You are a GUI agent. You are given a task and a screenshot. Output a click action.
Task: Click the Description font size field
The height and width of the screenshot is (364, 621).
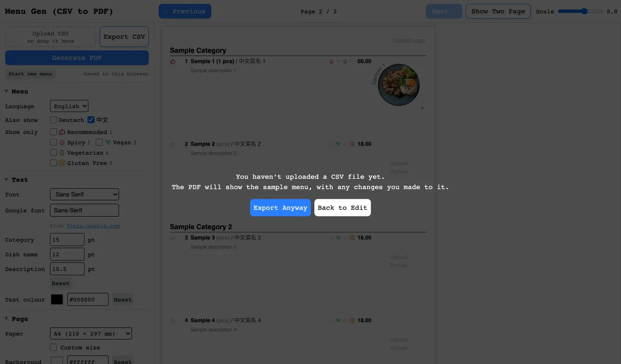pos(67,269)
